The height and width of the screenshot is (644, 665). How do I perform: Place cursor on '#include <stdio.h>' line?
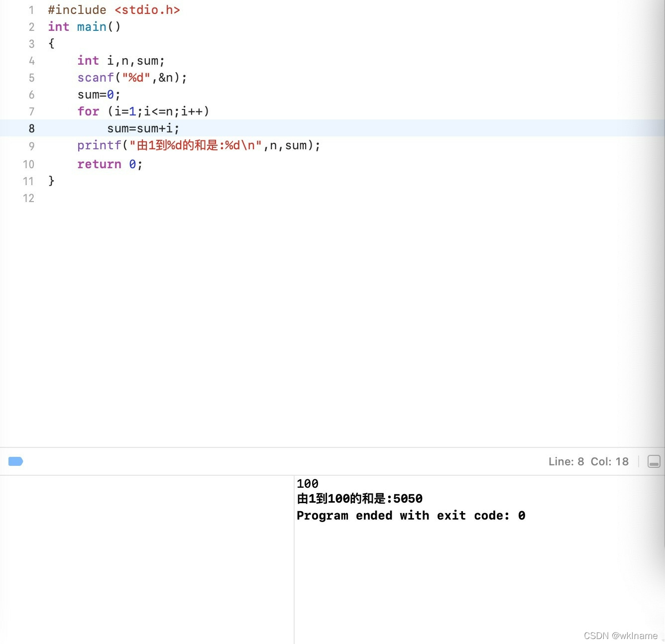click(x=114, y=10)
